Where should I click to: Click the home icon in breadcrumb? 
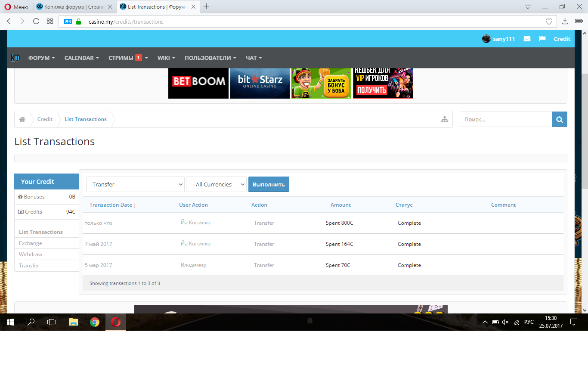point(22,119)
